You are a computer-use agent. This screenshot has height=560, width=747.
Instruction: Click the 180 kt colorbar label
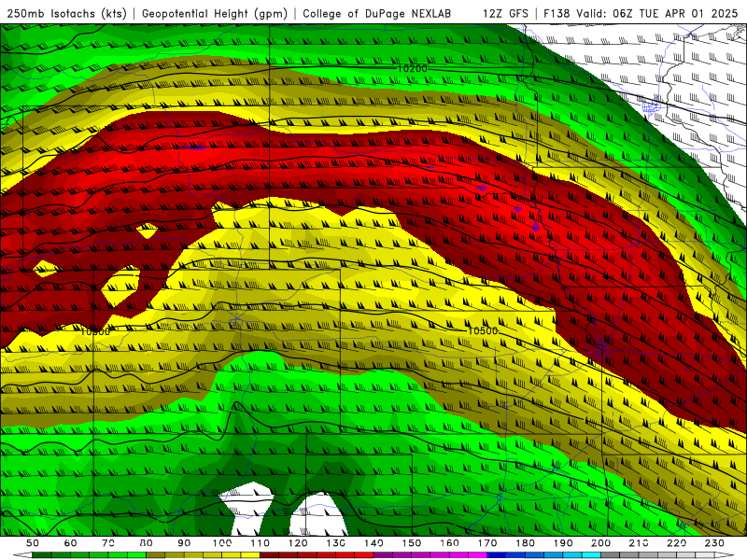525,543
